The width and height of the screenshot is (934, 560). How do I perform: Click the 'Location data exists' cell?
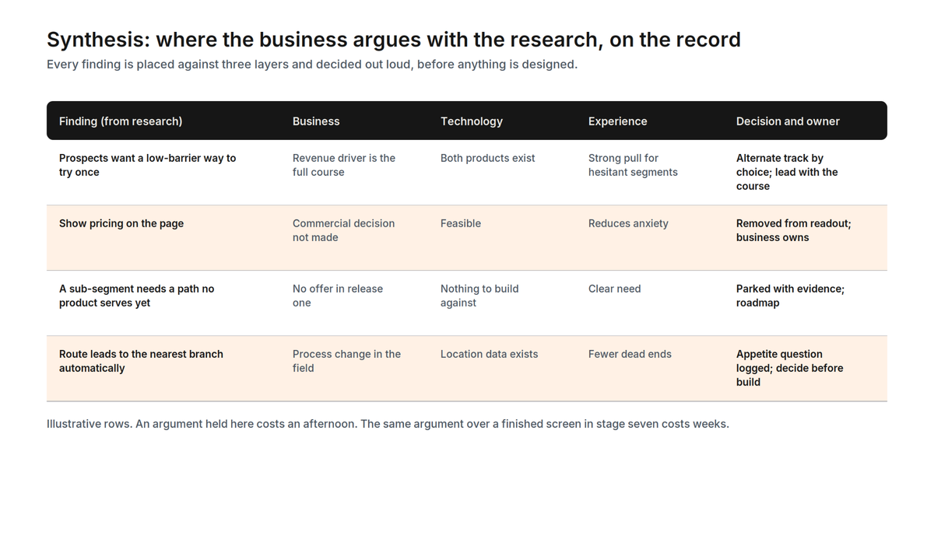click(490, 354)
